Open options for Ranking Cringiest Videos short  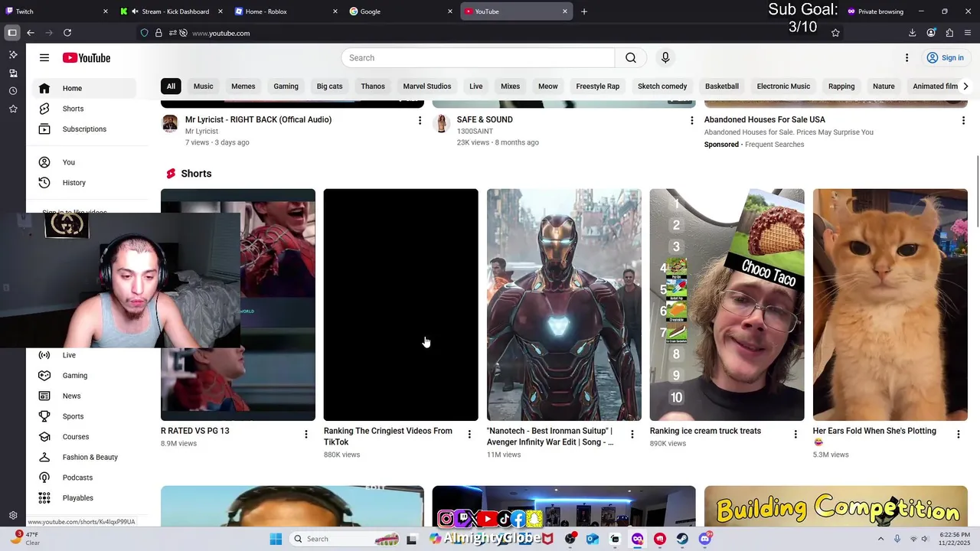469,435
